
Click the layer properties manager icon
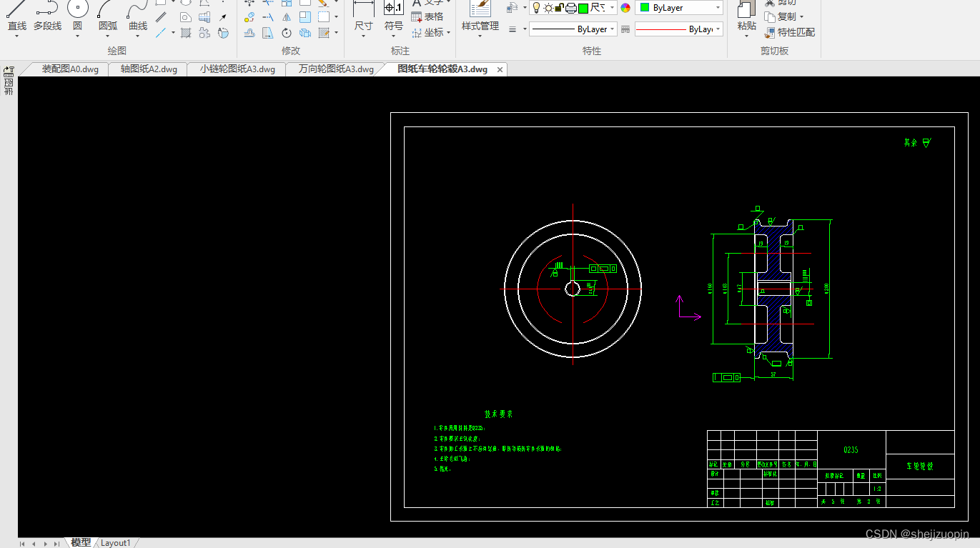point(512,8)
